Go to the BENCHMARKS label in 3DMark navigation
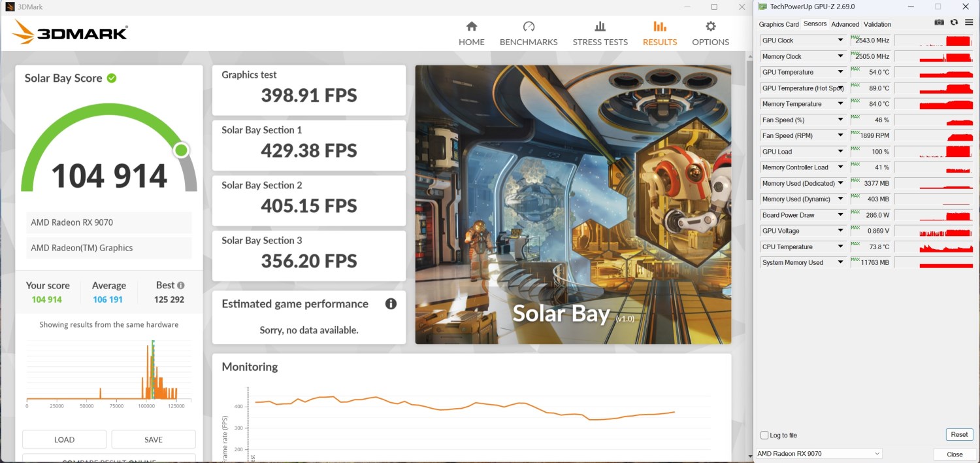 pos(529,42)
